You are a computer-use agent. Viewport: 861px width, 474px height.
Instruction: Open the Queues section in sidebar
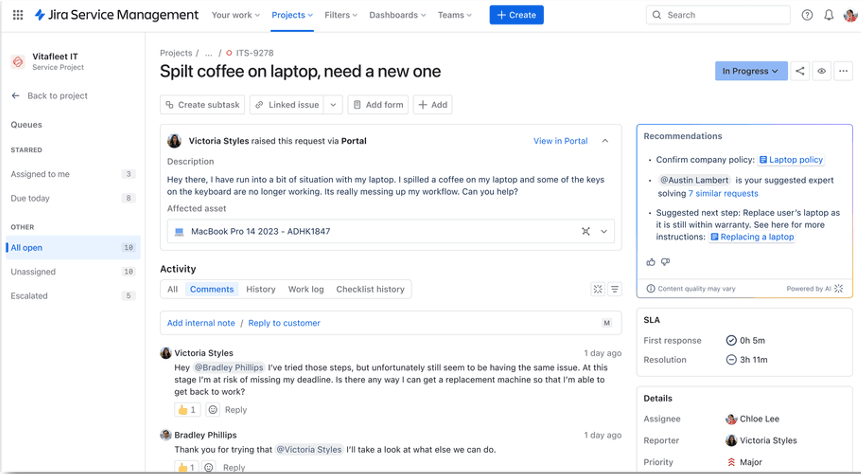click(x=26, y=125)
